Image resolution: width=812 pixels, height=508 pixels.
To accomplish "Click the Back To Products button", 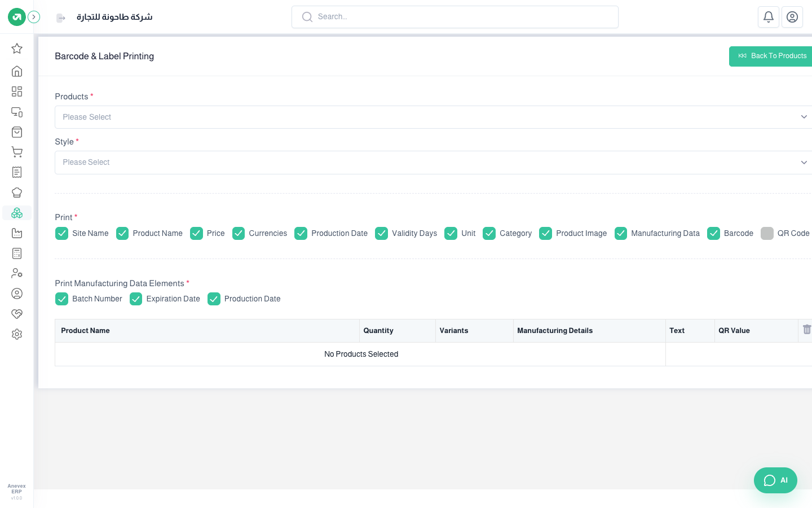I will tap(771, 56).
